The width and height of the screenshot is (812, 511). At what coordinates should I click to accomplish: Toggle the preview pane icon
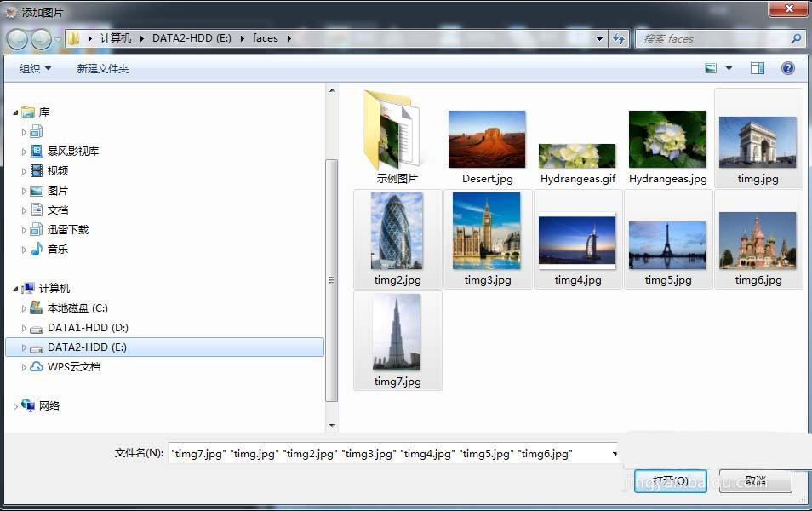click(758, 68)
